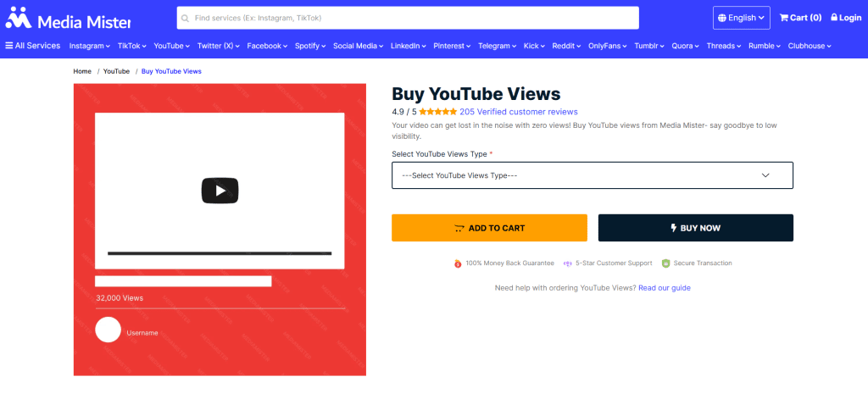Open the Telegram menu
The height and width of the screenshot is (410, 868).
click(x=497, y=46)
